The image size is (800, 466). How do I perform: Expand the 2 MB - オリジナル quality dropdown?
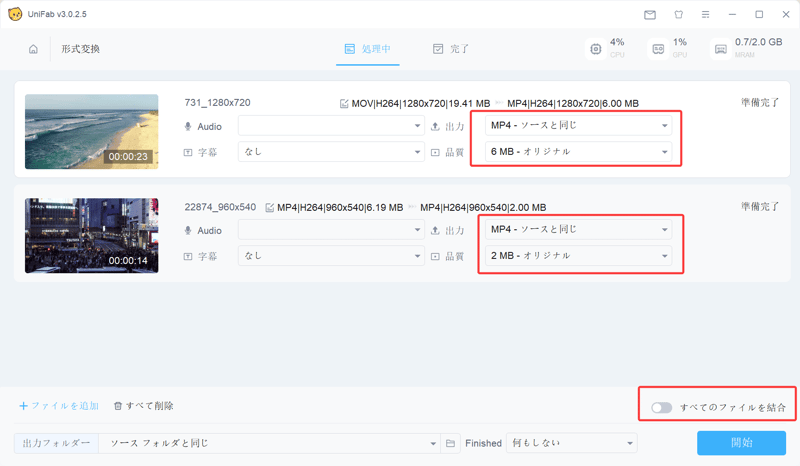(x=578, y=256)
